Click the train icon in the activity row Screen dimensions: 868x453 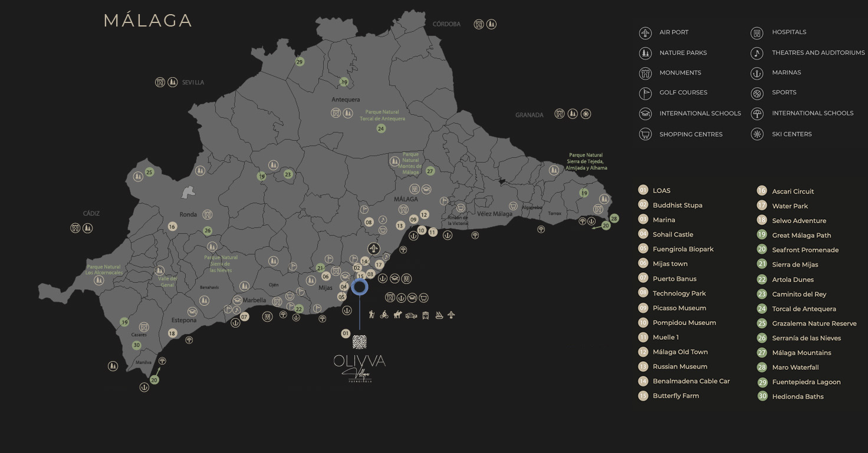425,315
